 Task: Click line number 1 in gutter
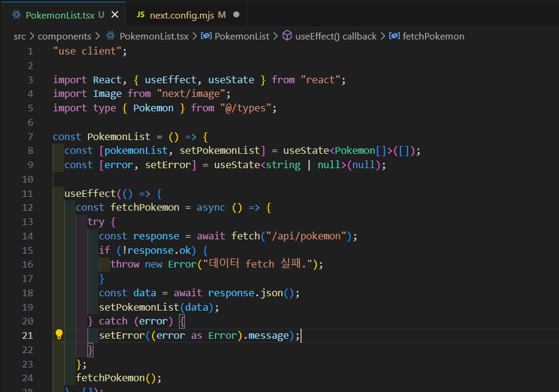click(31, 51)
